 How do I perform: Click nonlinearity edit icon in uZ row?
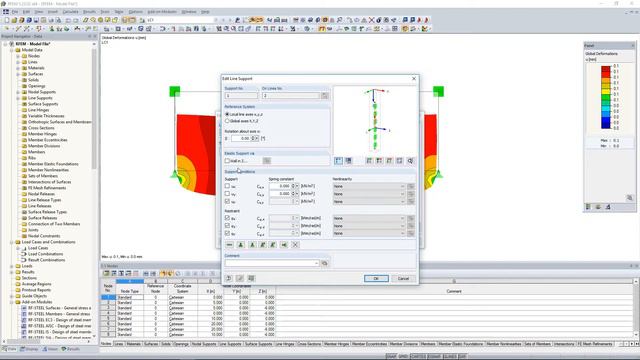tap(411, 202)
